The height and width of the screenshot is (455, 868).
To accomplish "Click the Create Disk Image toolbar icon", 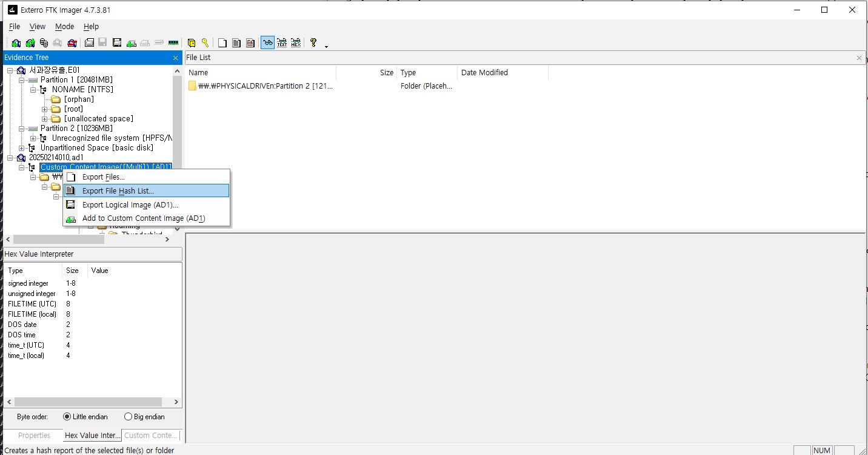I will pos(89,42).
